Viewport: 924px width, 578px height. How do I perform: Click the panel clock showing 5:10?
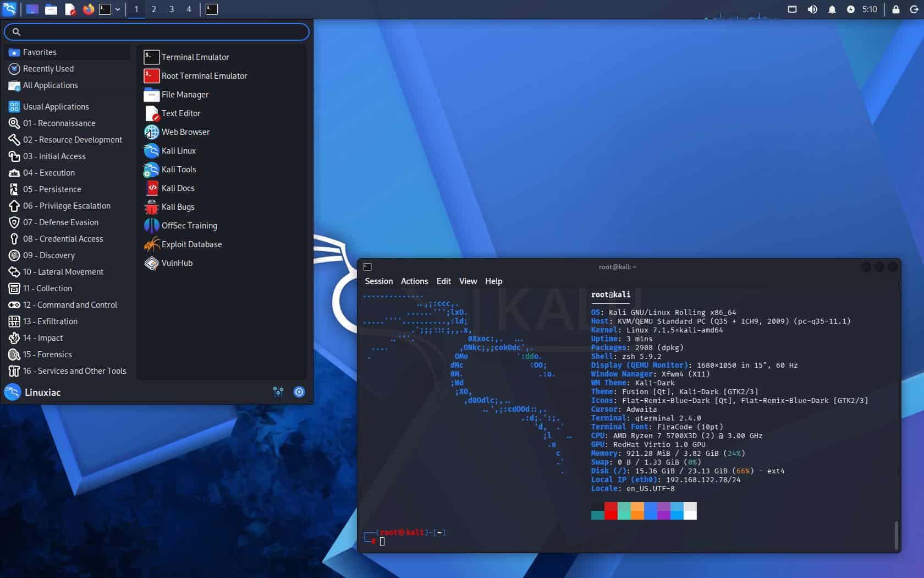tap(870, 9)
